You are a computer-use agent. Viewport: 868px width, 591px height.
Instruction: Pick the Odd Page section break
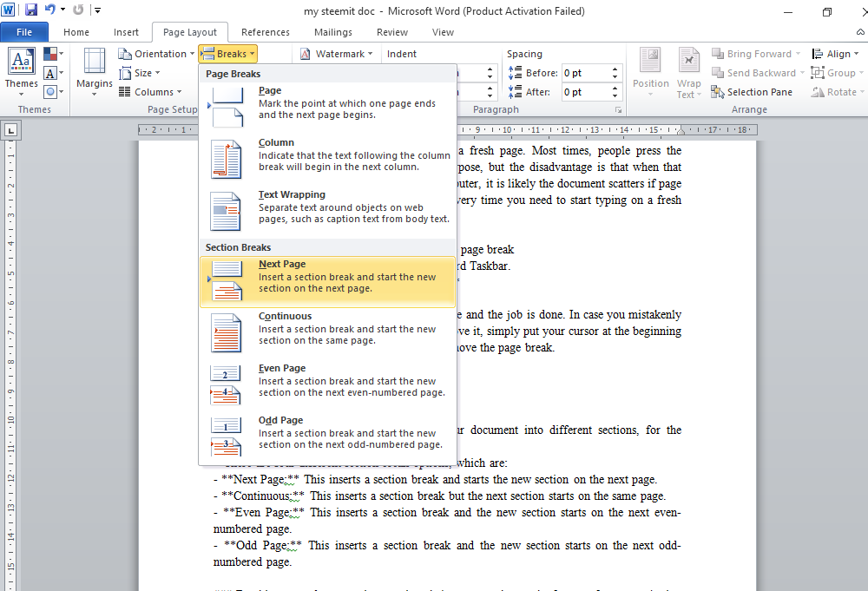(x=227, y=436)
